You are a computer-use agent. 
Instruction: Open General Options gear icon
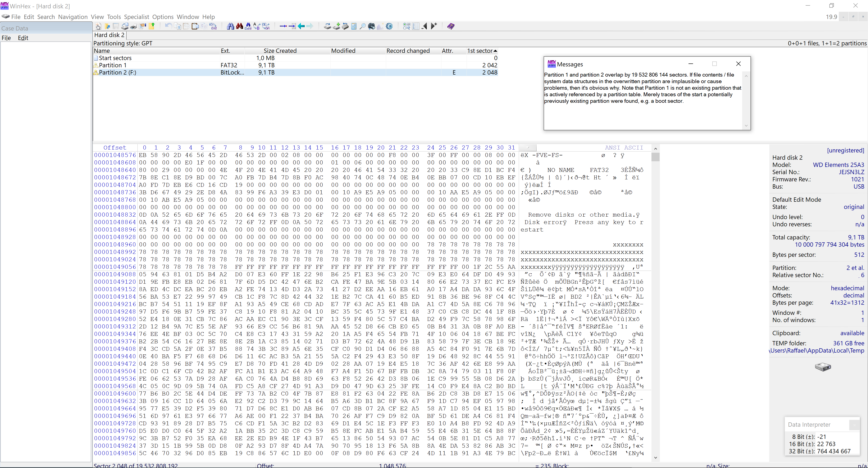[389, 26]
